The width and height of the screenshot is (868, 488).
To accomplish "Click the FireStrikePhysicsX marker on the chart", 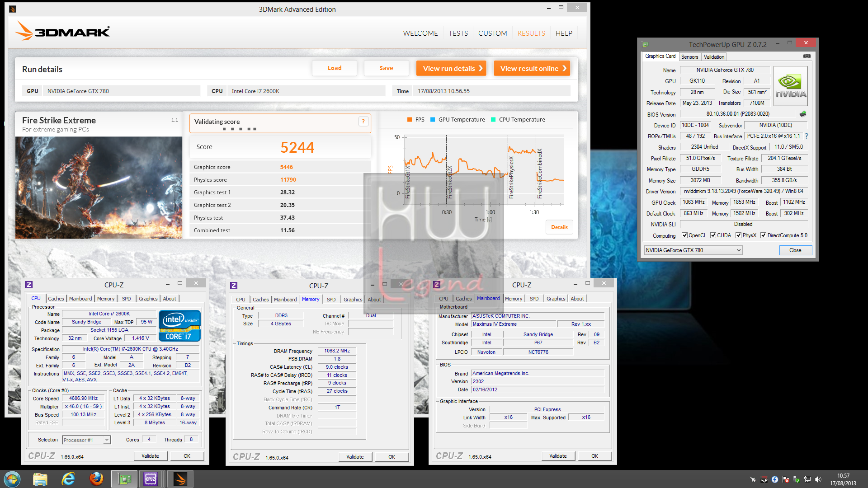I will coord(511,178).
